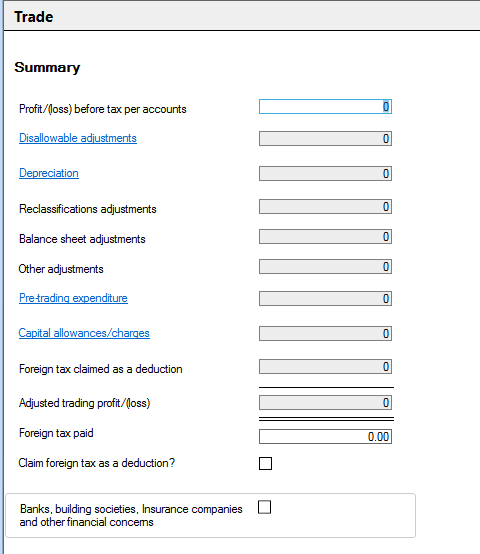Screen dimensions: 480x554
Task: Tick the Claim foreign tax as a deduction checkbox
Action: click(265, 463)
